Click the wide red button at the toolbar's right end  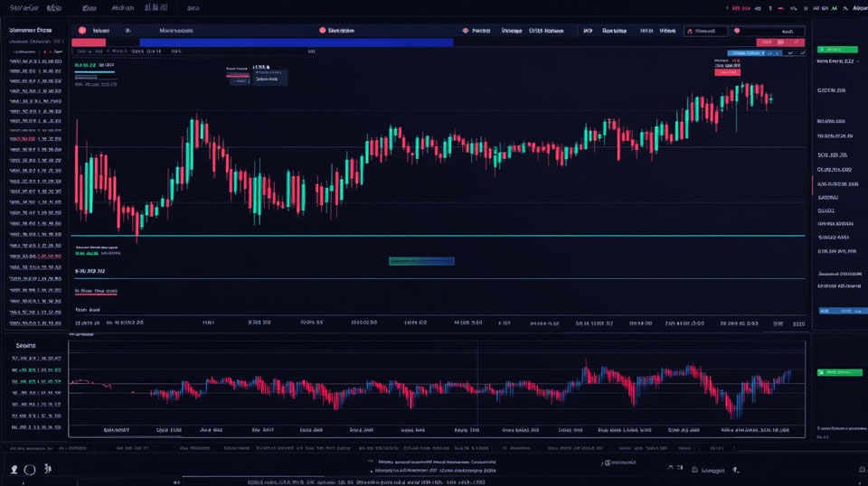pyautogui.click(x=780, y=42)
